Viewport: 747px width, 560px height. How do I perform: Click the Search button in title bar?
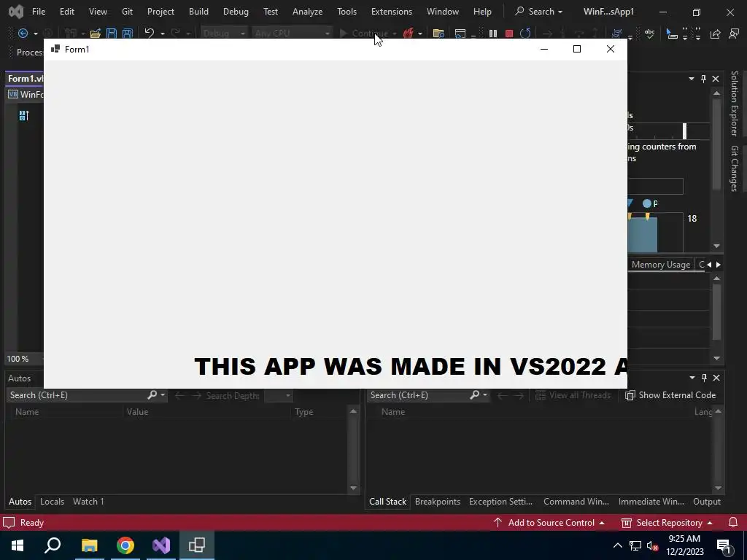pos(538,12)
